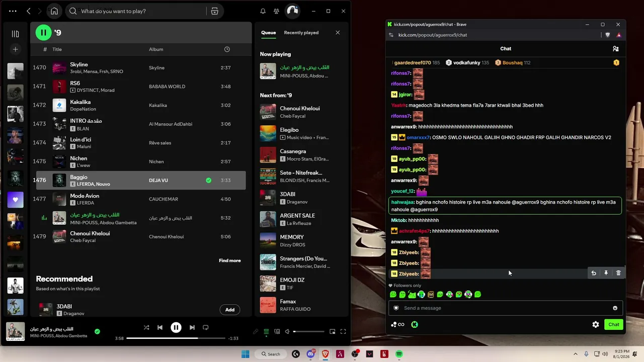Open Spotify profile avatar menu
This screenshot has height=362, width=644.
[x=292, y=11]
